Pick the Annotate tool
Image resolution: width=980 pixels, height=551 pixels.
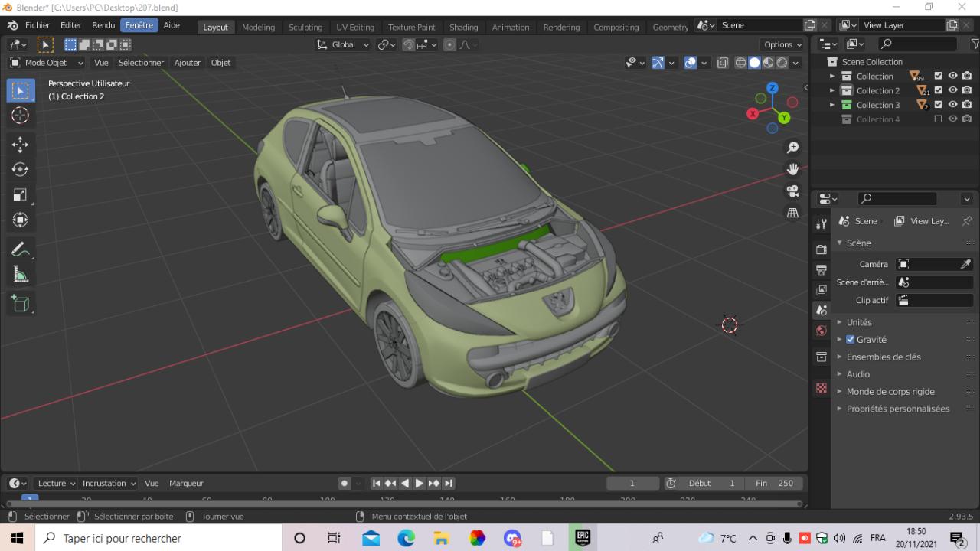point(21,249)
